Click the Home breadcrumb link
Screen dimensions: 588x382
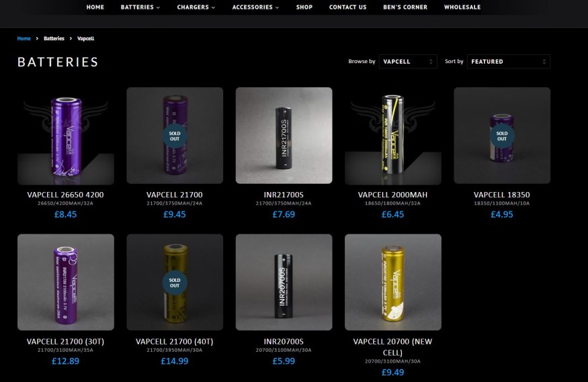click(24, 38)
